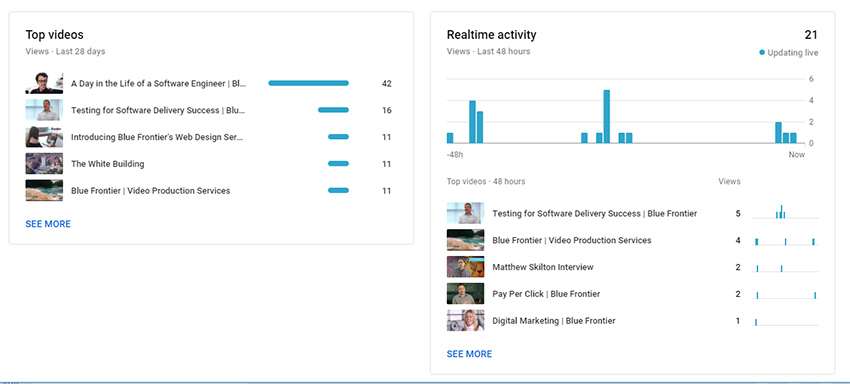Click the -48h axis label

pos(455,155)
